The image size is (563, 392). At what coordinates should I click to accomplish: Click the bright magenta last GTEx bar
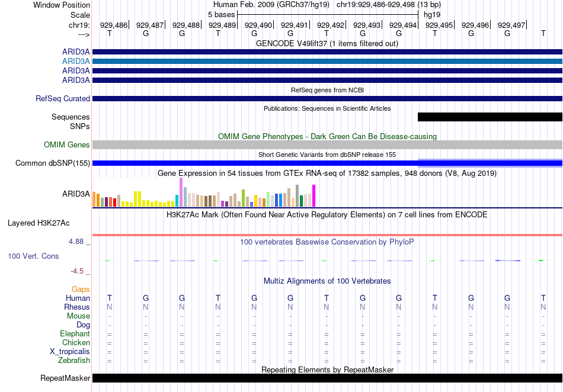click(x=314, y=196)
